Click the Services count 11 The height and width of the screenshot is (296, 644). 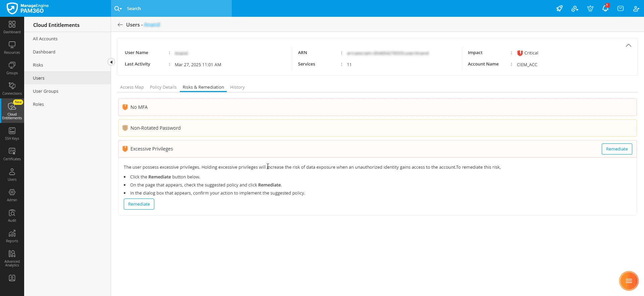click(x=349, y=65)
